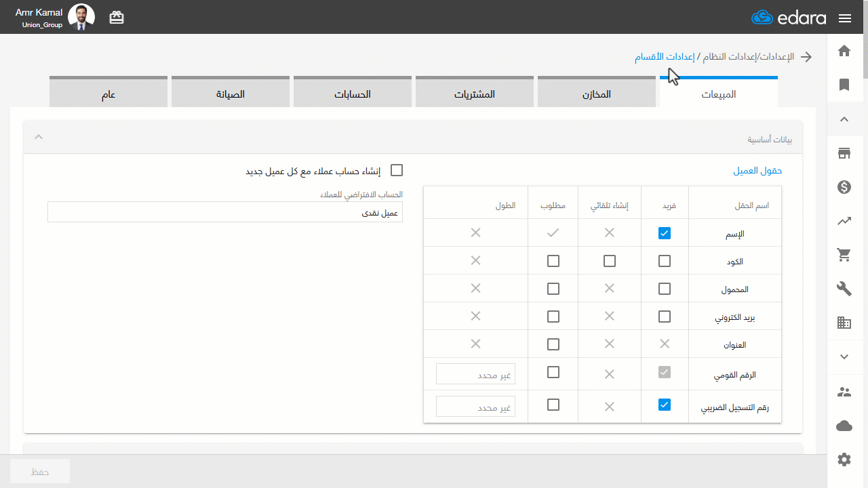
Task: Open the cloud sidebar icon
Action: coord(844,426)
